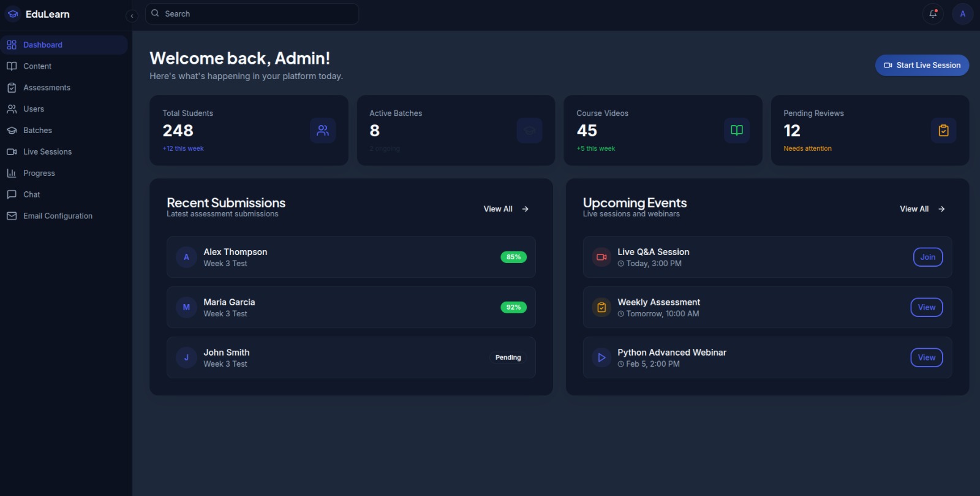Click the Weekly Assessment clipboard icon
The image size is (980, 496).
point(601,307)
